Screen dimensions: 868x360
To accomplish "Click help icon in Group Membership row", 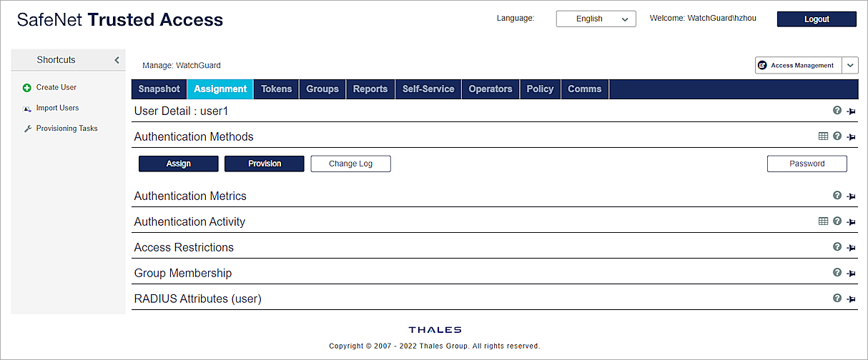I will click(x=837, y=272).
